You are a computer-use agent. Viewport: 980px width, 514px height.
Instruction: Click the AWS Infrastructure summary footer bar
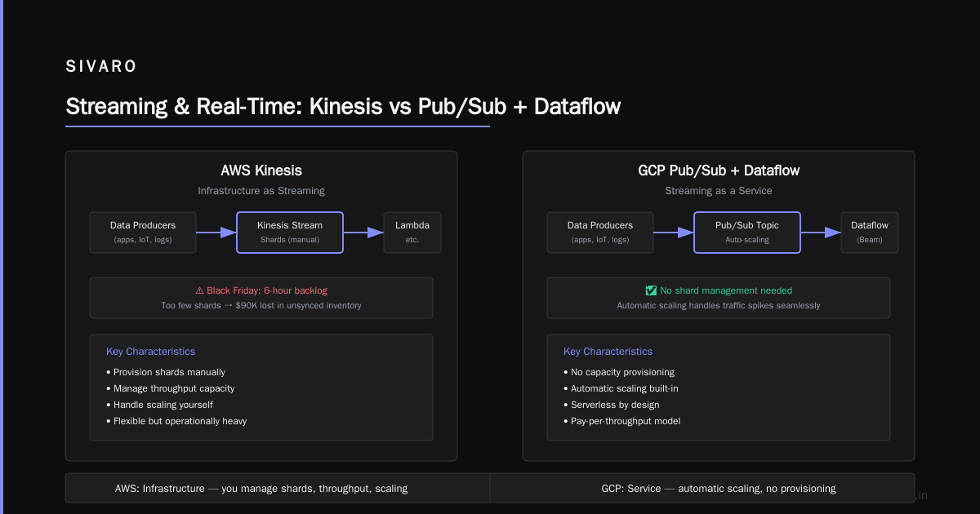(278, 488)
